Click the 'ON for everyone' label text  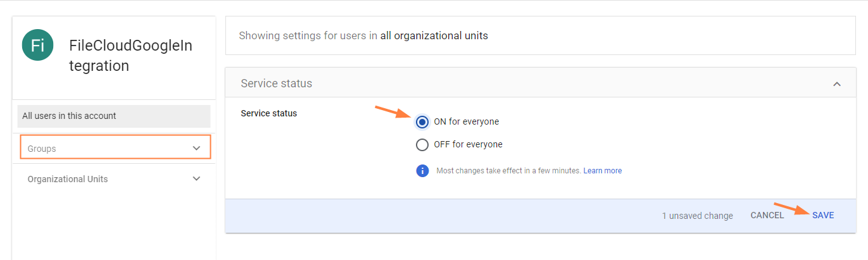point(466,121)
